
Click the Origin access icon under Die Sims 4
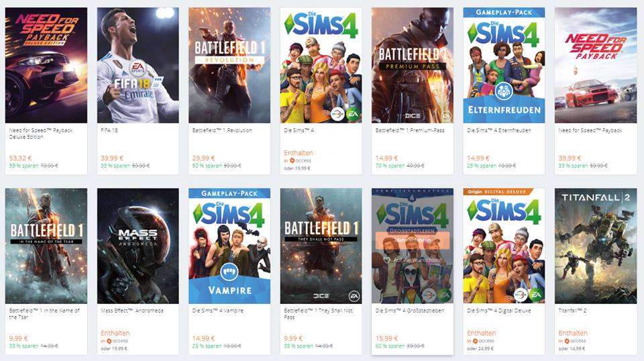(292, 160)
